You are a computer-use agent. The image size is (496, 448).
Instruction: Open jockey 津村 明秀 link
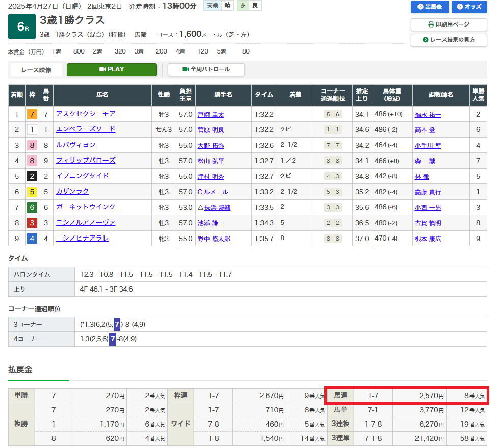click(x=211, y=177)
